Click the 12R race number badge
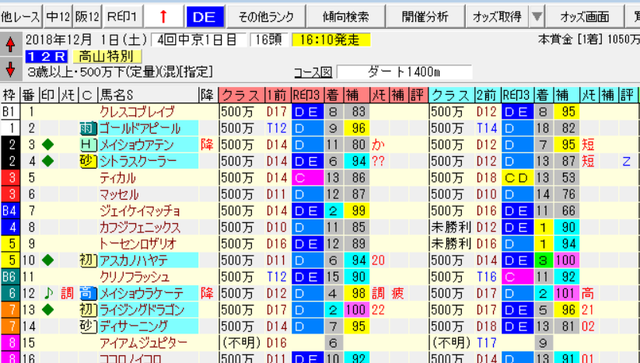 point(47,56)
